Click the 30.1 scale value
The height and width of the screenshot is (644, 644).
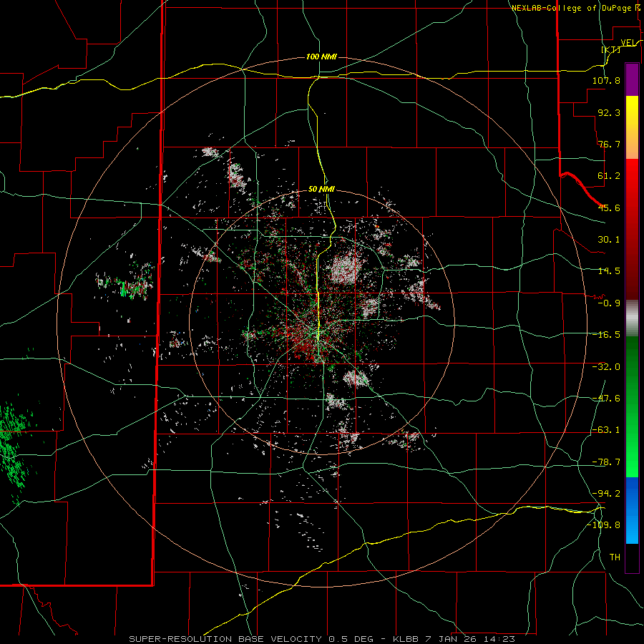point(609,240)
